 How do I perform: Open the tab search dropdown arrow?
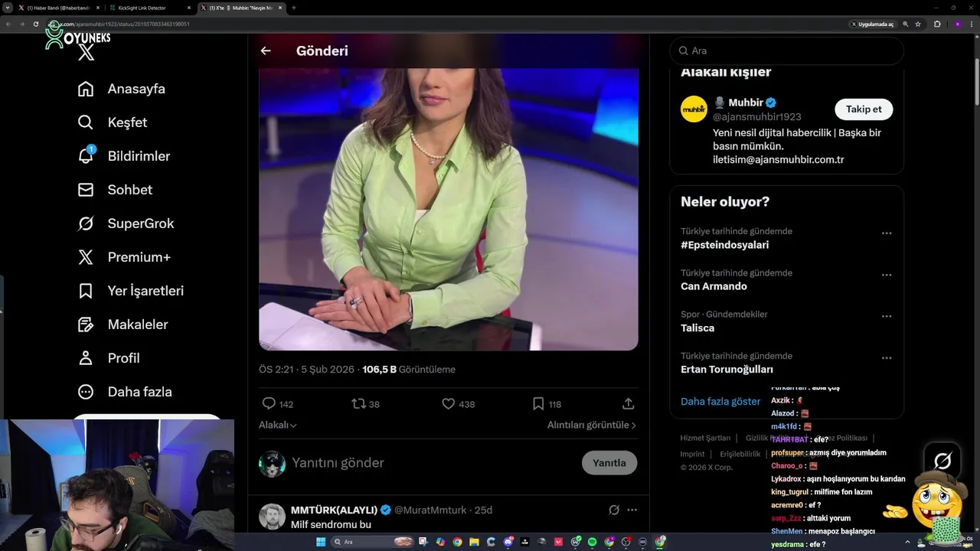[x=8, y=8]
